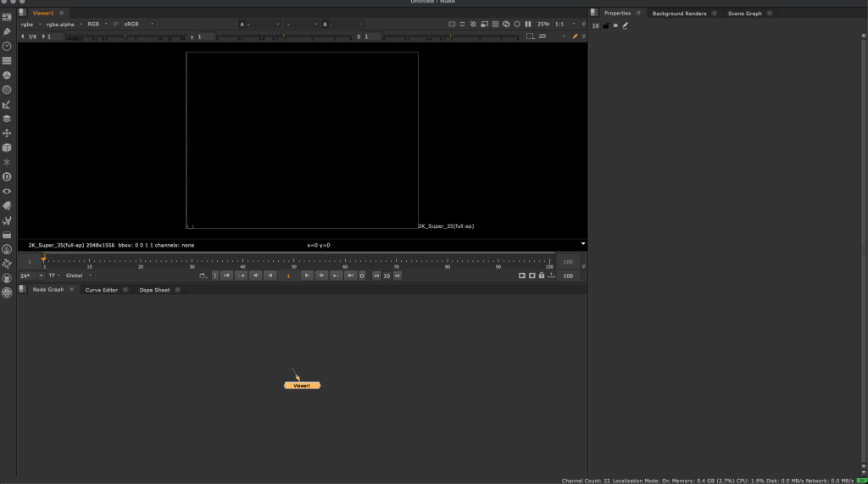Go to the first frame
This screenshot has height=484, width=868.
(x=226, y=275)
